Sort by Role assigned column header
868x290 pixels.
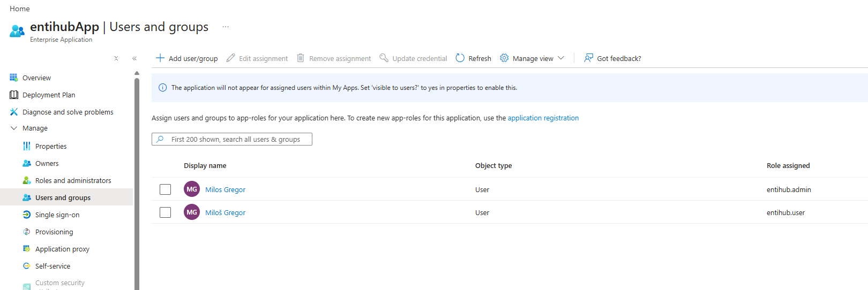click(788, 165)
